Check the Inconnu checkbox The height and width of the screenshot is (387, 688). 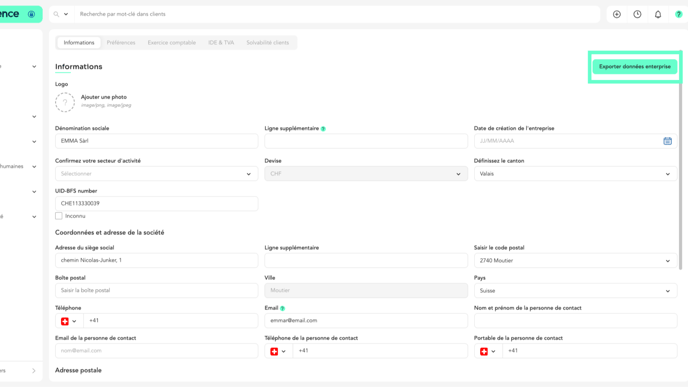tap(59, 216)
